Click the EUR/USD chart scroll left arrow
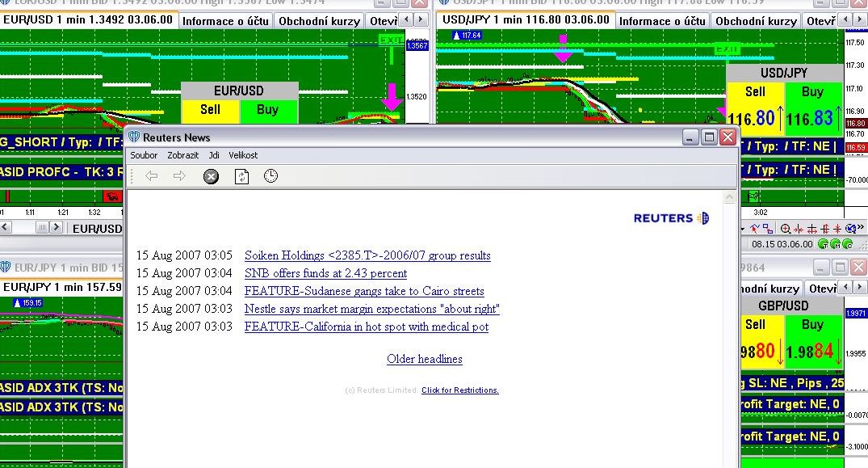The height and width of the screenshot is (468, 868). coord(5,227)
